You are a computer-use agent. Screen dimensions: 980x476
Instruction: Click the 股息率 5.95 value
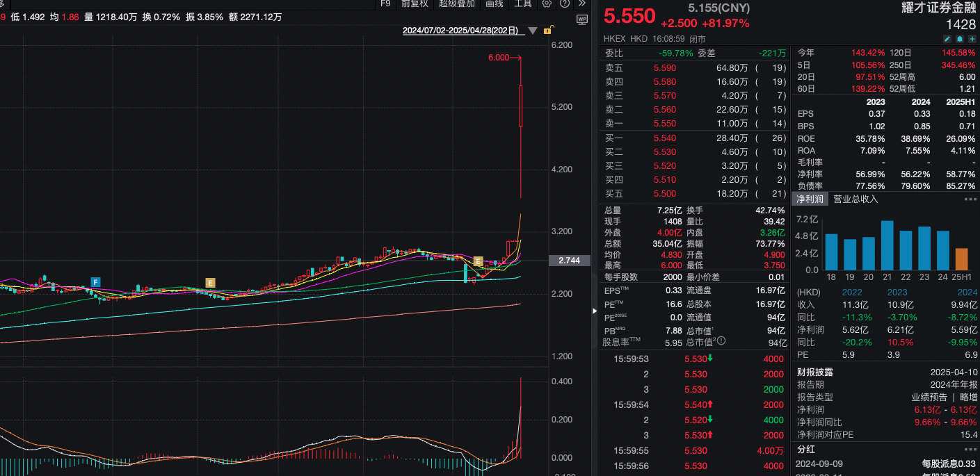[x=673, y=342]
